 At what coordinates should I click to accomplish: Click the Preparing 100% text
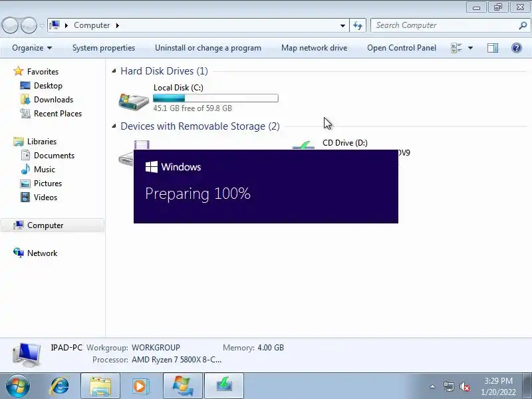tap(198, 194)
